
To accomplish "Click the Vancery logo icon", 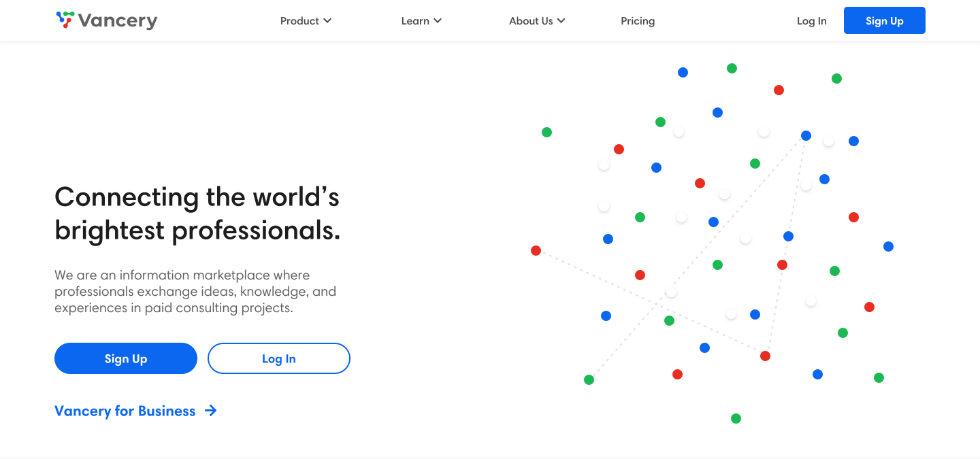I will (x=65, y=20).
